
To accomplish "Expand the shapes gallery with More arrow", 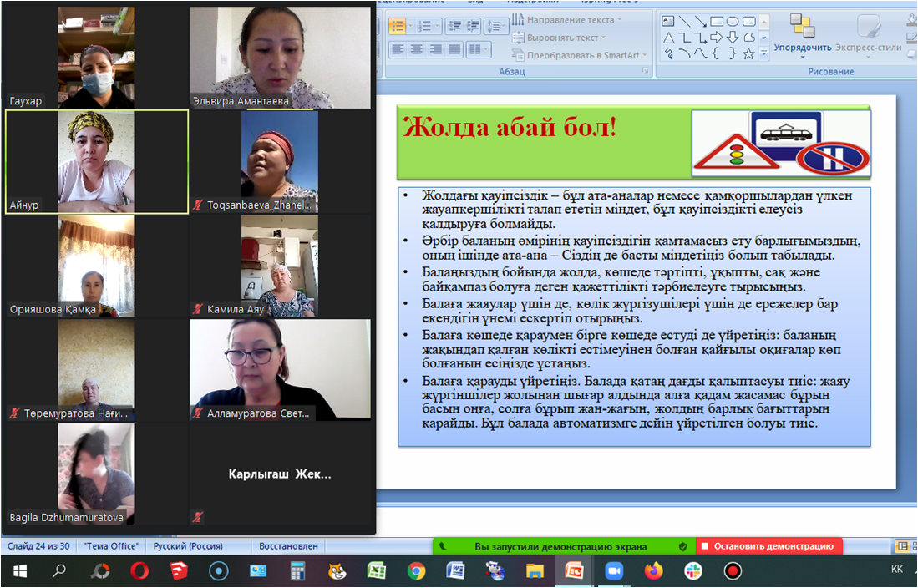I will pyautogui.click(x=763, y=53).
